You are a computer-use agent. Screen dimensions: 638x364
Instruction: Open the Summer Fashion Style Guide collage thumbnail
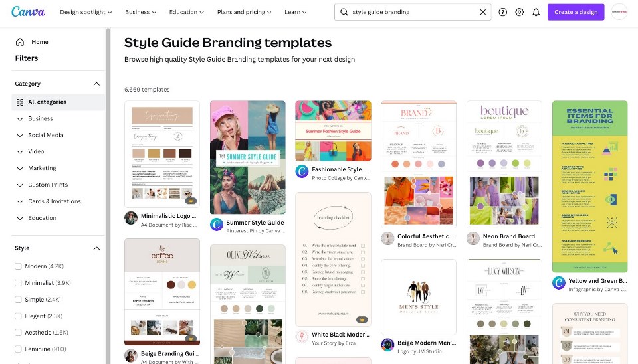pyautogui.click(x=333, y=131)
